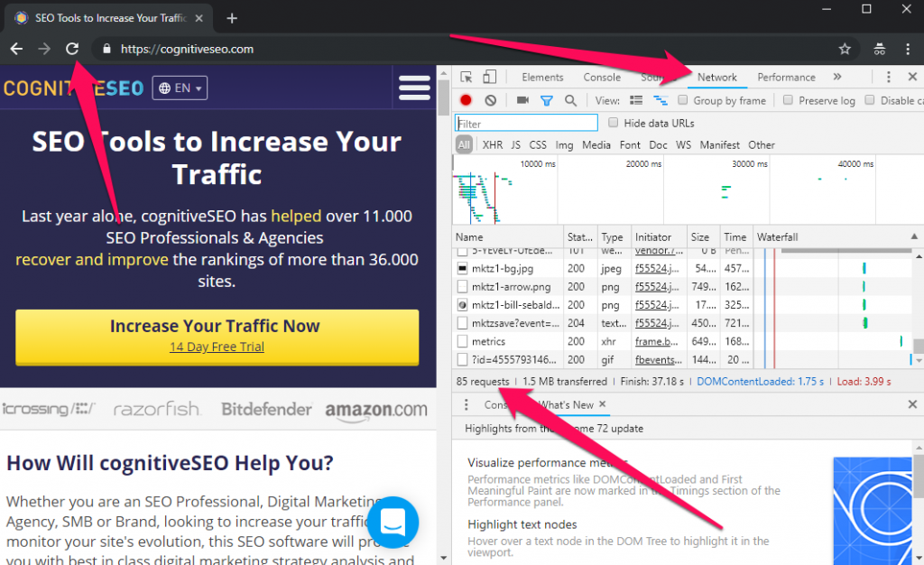Click the cognitiveSEO logo
The width and height of the screenshot is (924, 565).
point(73,88)
